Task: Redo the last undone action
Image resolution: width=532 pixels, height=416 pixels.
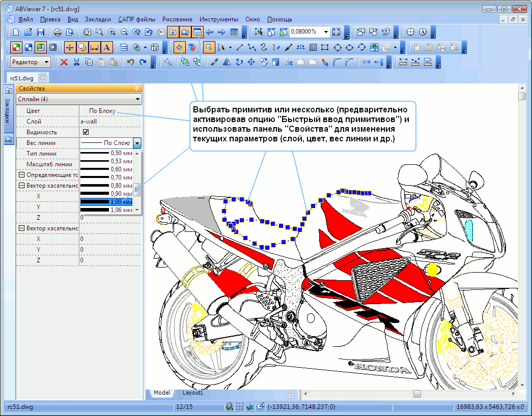Action: pos(143,62)
